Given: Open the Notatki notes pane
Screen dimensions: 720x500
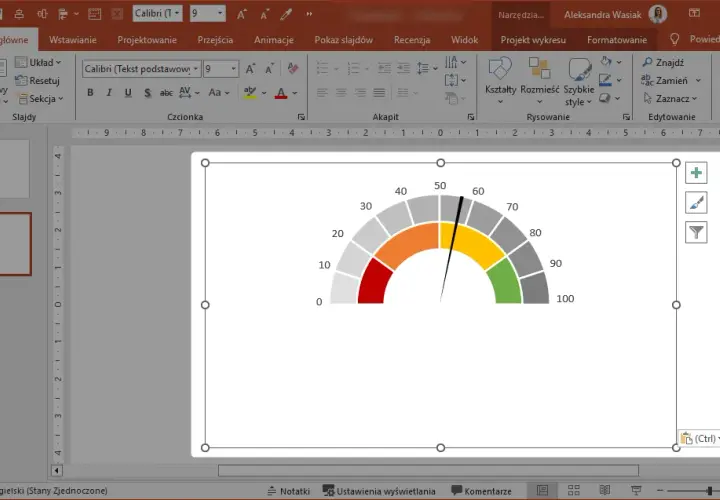Looking at the screenshot, I should [x=289, y=491].
